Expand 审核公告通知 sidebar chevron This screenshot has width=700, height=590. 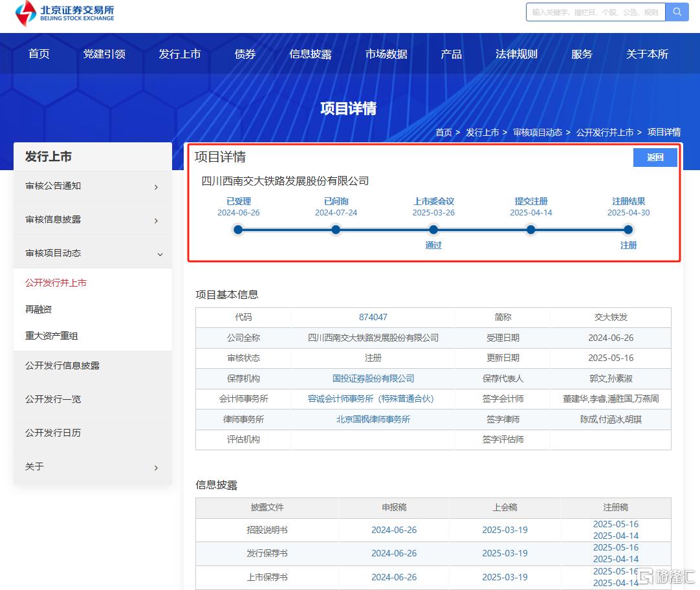click(156, 187)
